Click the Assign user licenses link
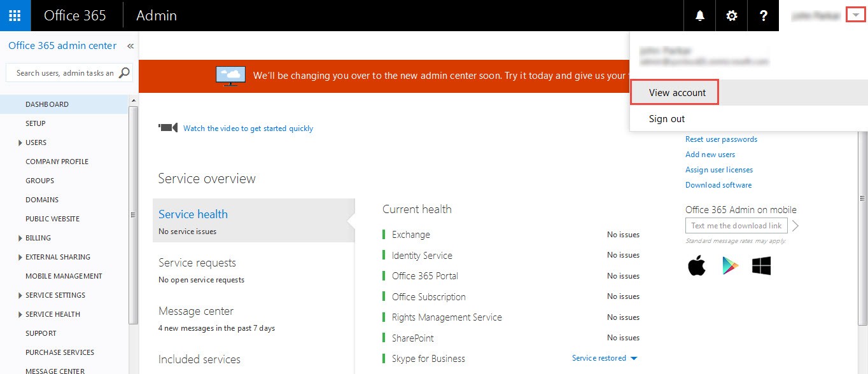This screenshot has width=868, height=374. [719, 170]
